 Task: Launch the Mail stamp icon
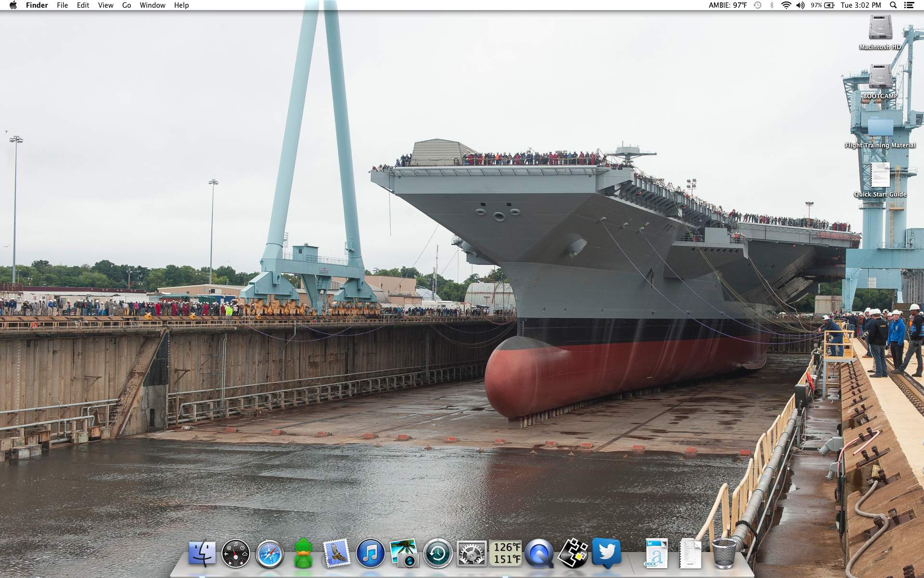[x=336, y=553]
